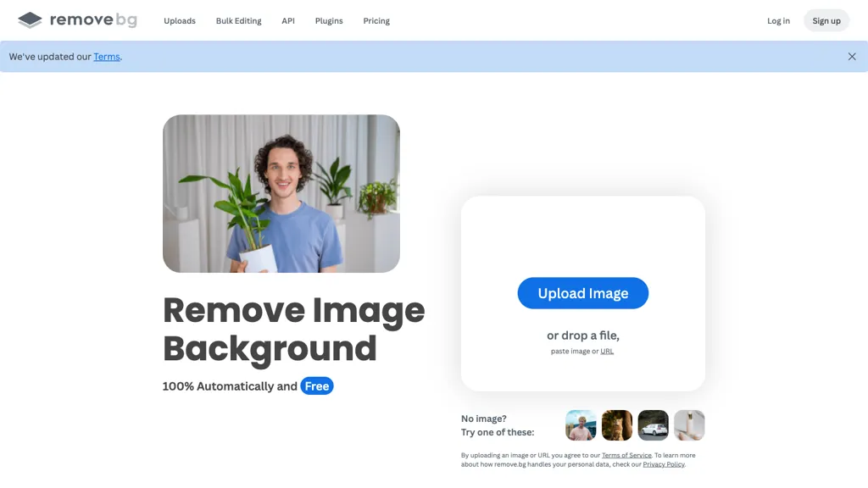Go to Bulk Editing
The width and height of the screenshot is (868, 488).
[238, 20]
